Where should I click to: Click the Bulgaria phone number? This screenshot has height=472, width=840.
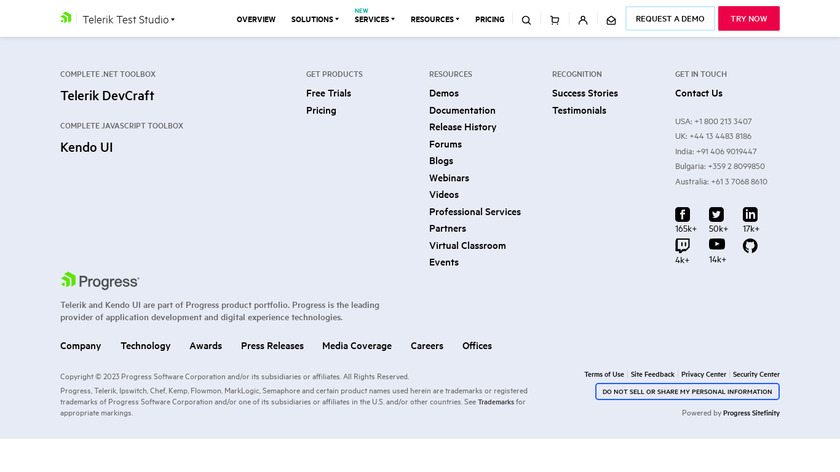736,166
